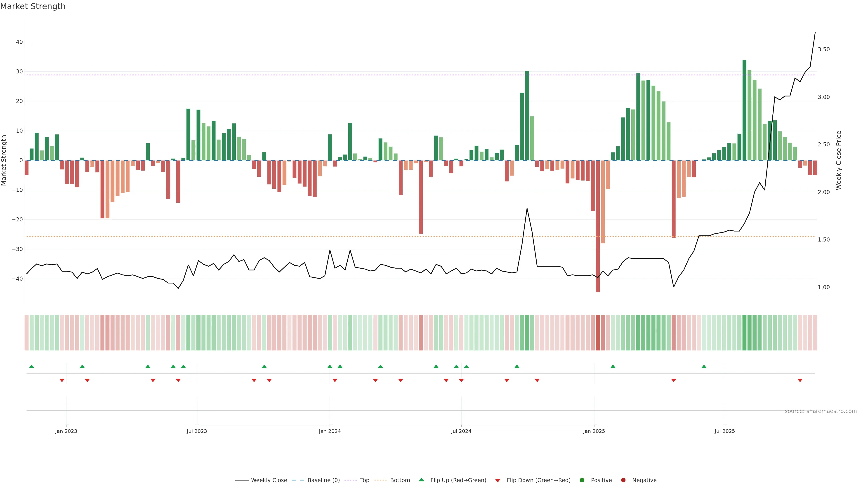Click Flip Down red triangle legend icon
This screenshot has height=488, width=868.
(498, 481)
